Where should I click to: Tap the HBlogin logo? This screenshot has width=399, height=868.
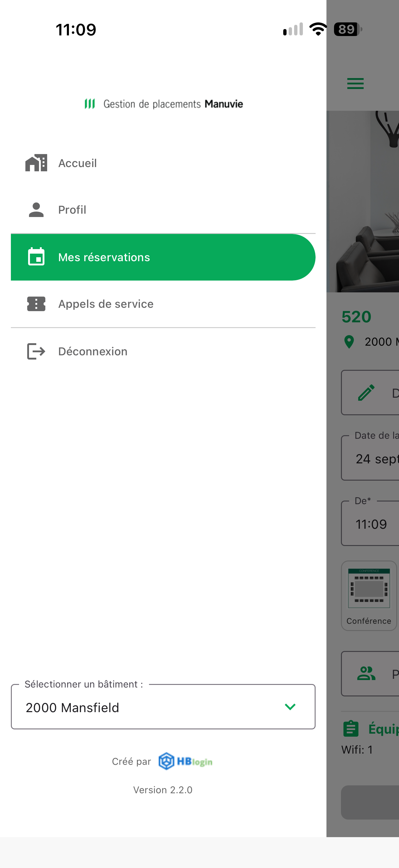(x=185, y=761)
